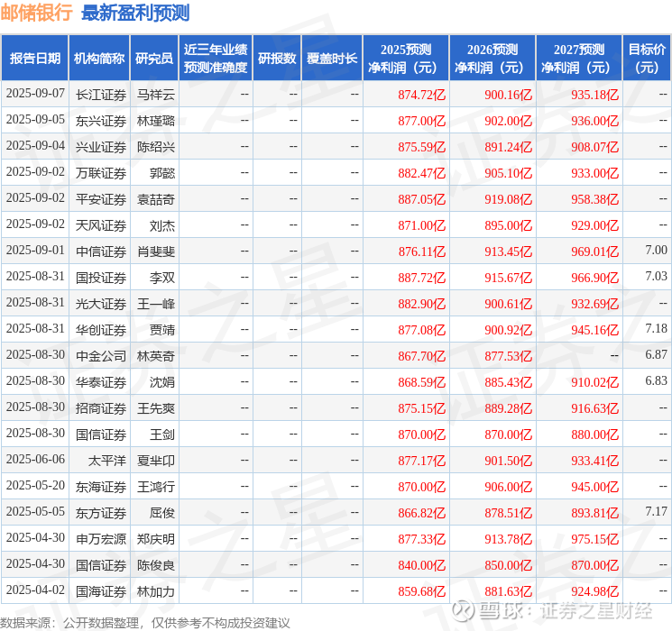Image resolution: width=672 pixels, height=631 pixels.
Task: Click the 975.15亿 forecast value
Action: (x=594, y=539)
